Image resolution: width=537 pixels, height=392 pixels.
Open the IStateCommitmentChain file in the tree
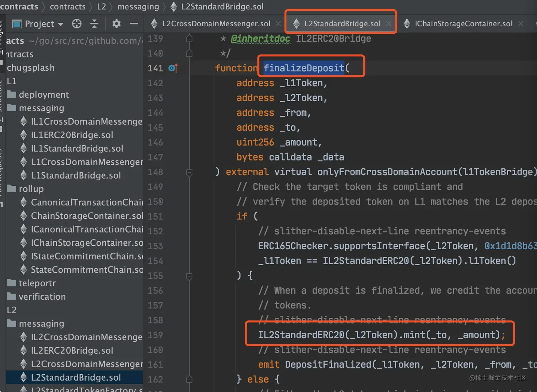81,257
